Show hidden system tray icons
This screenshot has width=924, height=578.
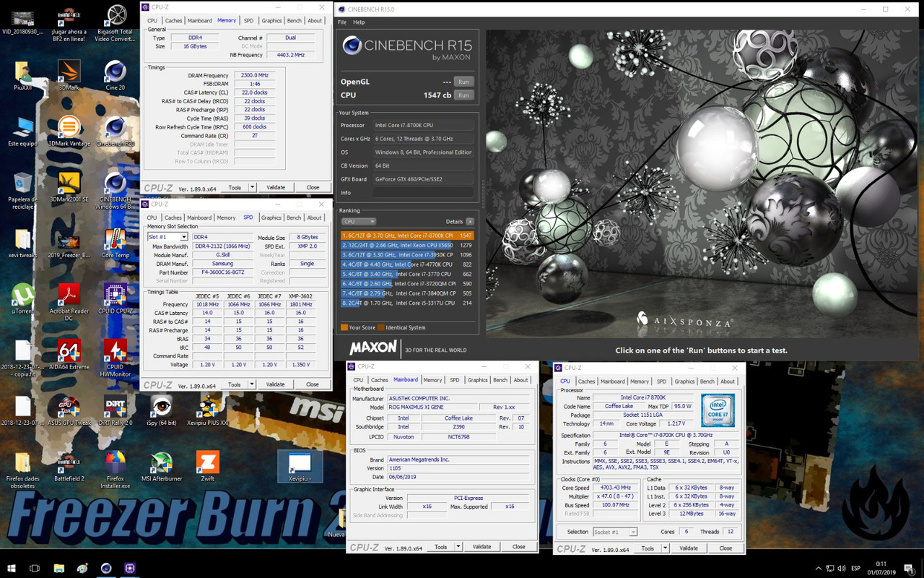click(x=818, y=569)
